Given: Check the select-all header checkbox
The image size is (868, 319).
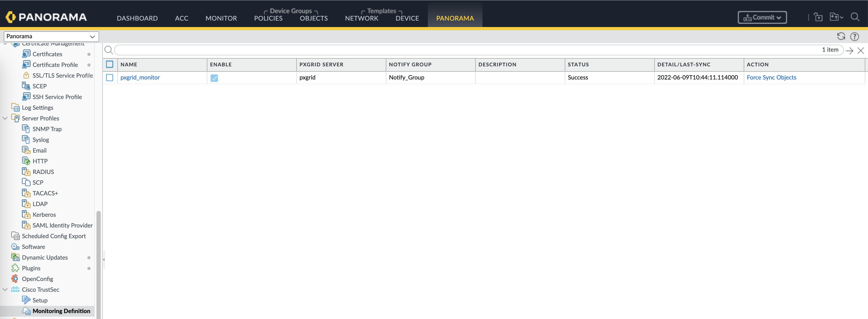Looking at the screenshot, I should pyautogui.click(x=110, y=64).
